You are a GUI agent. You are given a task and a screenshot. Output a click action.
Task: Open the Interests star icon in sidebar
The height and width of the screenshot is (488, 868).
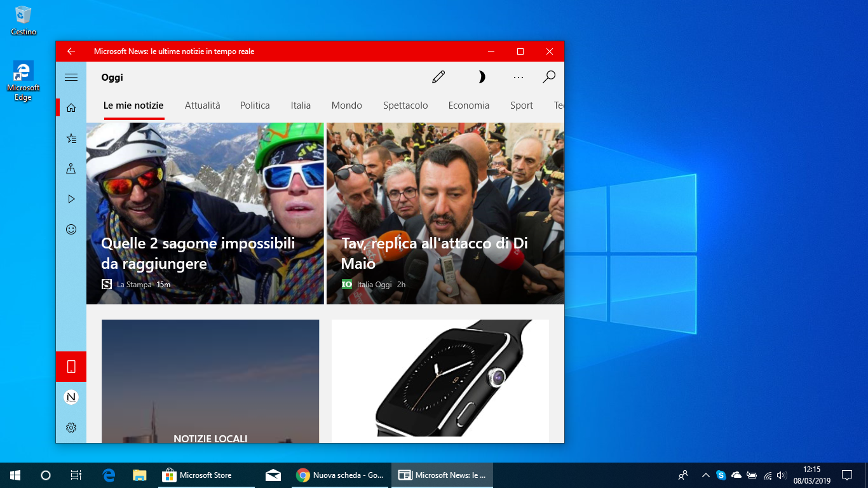click(x=71, y=138)
